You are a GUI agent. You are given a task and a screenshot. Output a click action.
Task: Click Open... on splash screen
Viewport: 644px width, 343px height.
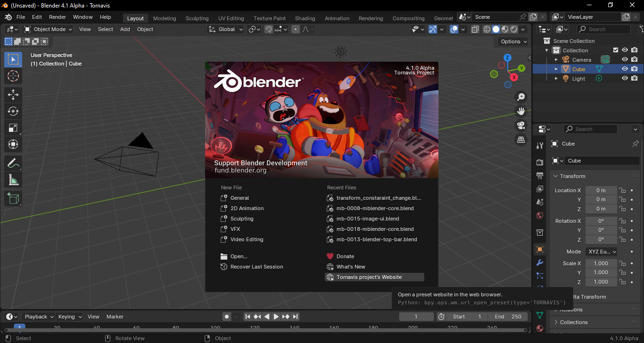[239, 256]
